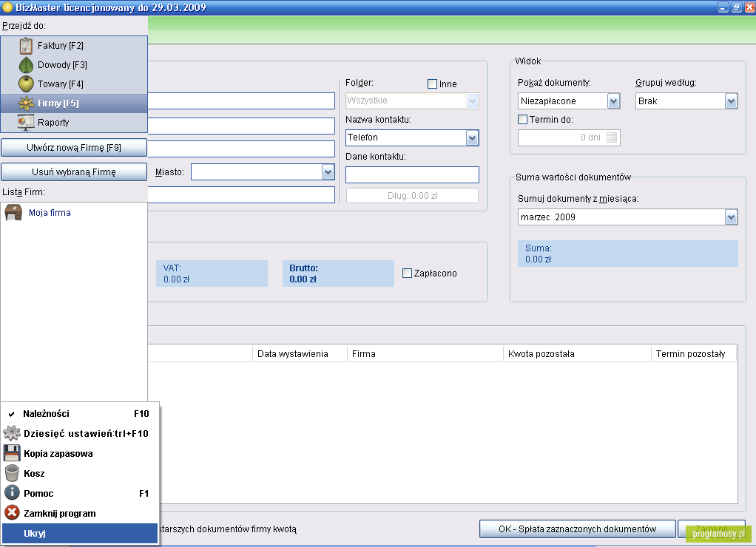
Task: Select Kopia zapasowa menu entry
Action: [80, 453]
